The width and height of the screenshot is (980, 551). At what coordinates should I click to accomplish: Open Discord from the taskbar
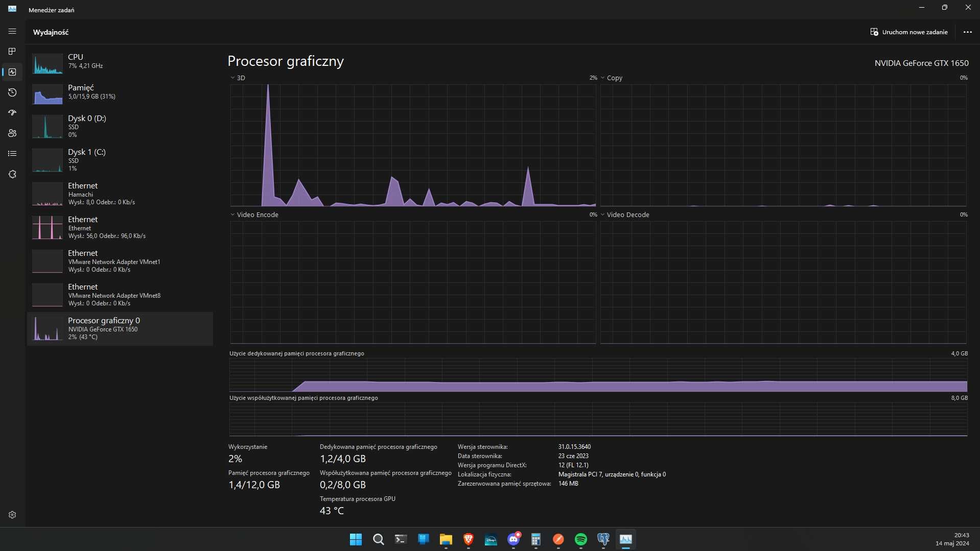click(513, 539)
